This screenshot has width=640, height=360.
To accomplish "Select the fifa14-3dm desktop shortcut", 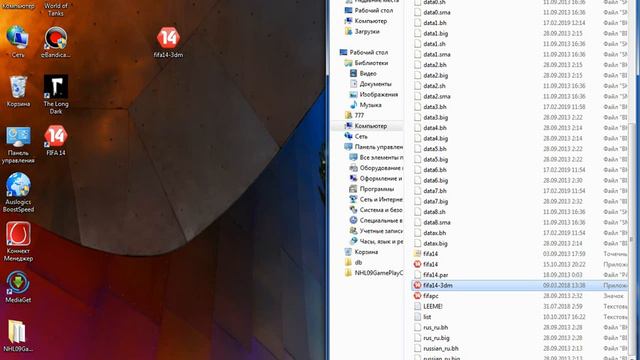I will 168,42.
